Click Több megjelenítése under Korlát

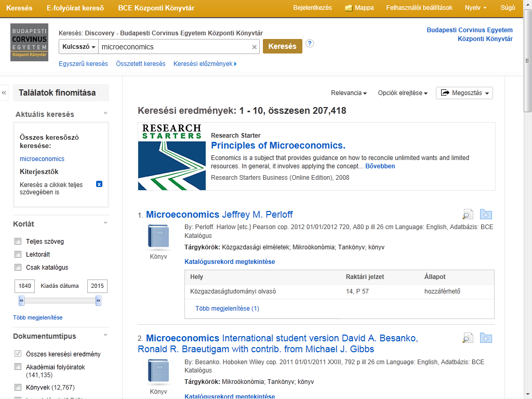(37, 317)
